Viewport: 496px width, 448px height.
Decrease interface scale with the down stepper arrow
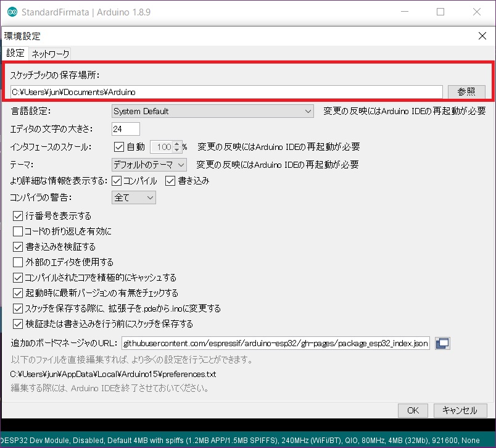pos(177,150)
